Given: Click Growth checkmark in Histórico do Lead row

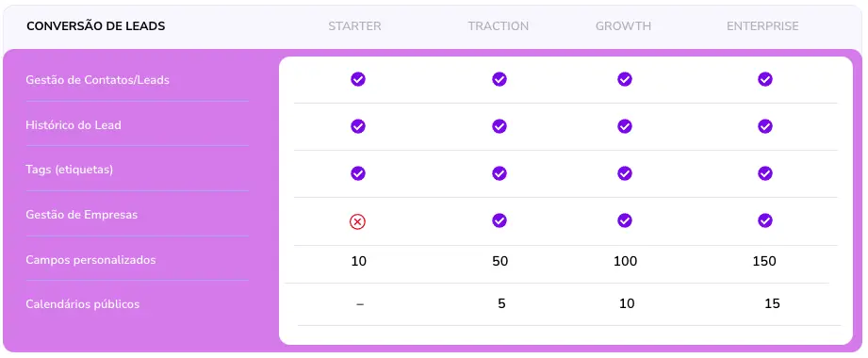Looking at the screenshot, I should coord(625,126).
